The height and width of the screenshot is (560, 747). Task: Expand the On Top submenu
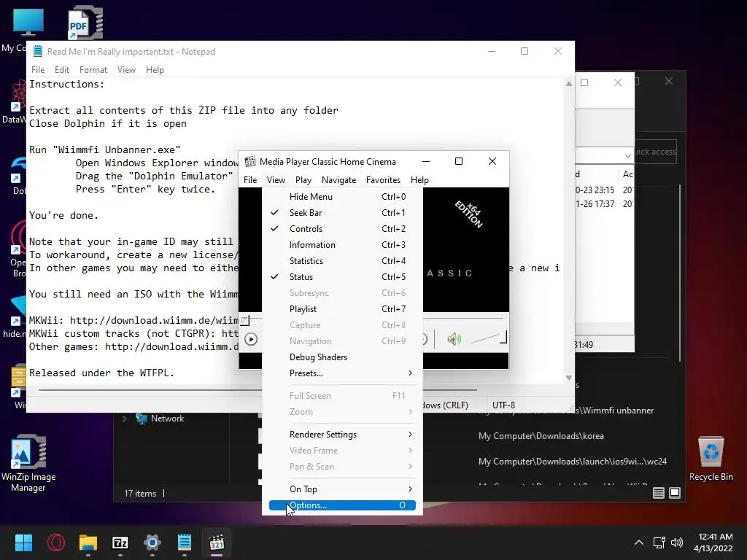(x=342, y=489)
